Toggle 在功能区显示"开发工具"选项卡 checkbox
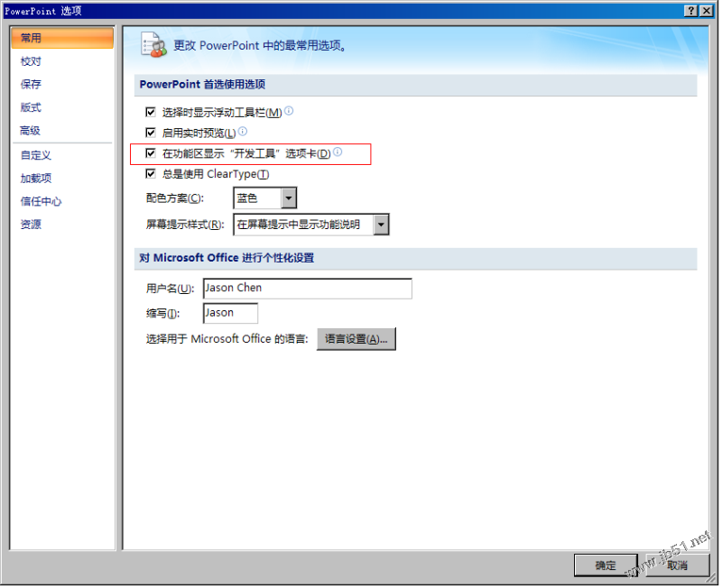 click(151, 153)
